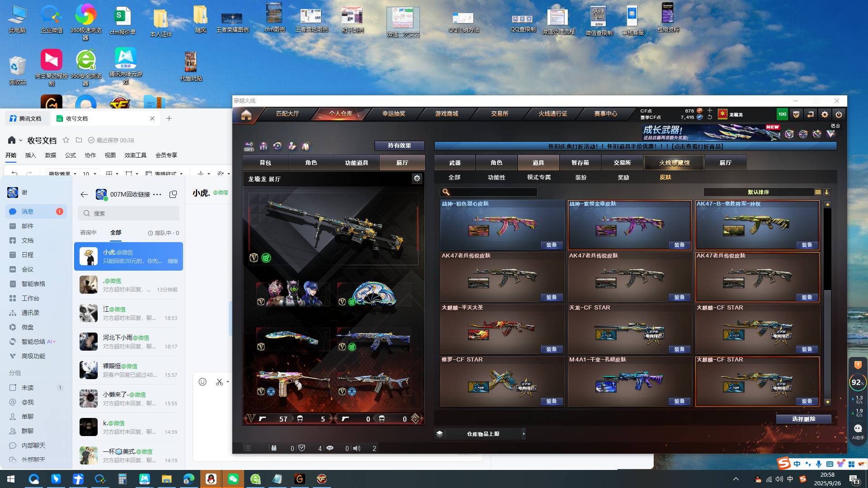Expand the screenshot scissors dropdown arrow in chat
Image resolution: width=868 pixels, height=488 pixels.
(x=227, y=382)
